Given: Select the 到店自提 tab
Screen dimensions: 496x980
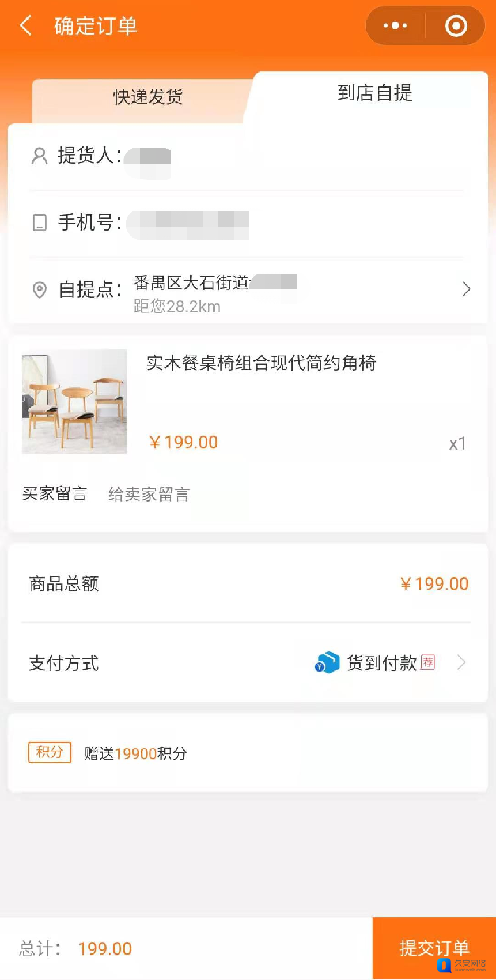Looking at the screenshot, I should (374, 93).
